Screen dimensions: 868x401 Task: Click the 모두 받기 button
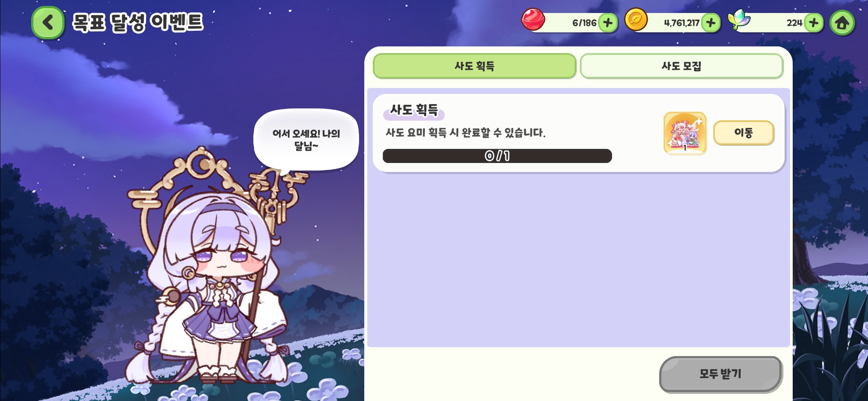pyautogui.click(x=720, y=374)
